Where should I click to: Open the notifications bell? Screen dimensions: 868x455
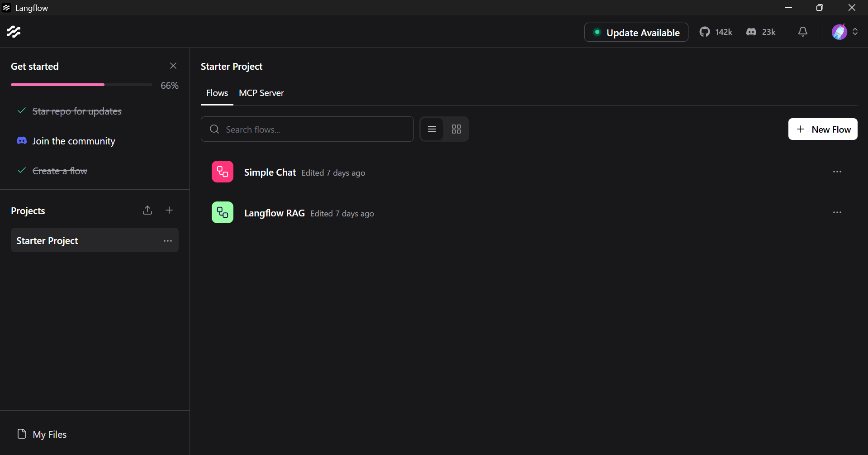click(x=803, y=32)
